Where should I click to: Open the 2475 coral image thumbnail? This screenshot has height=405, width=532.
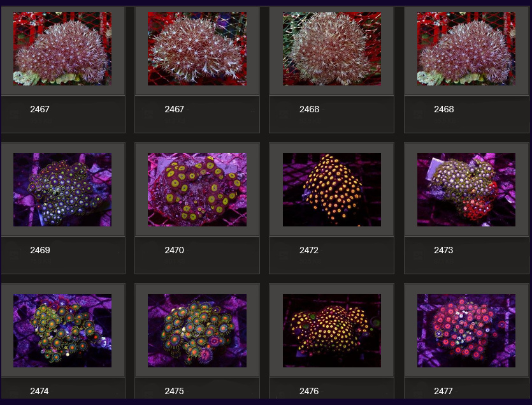[x=197, y=330]
